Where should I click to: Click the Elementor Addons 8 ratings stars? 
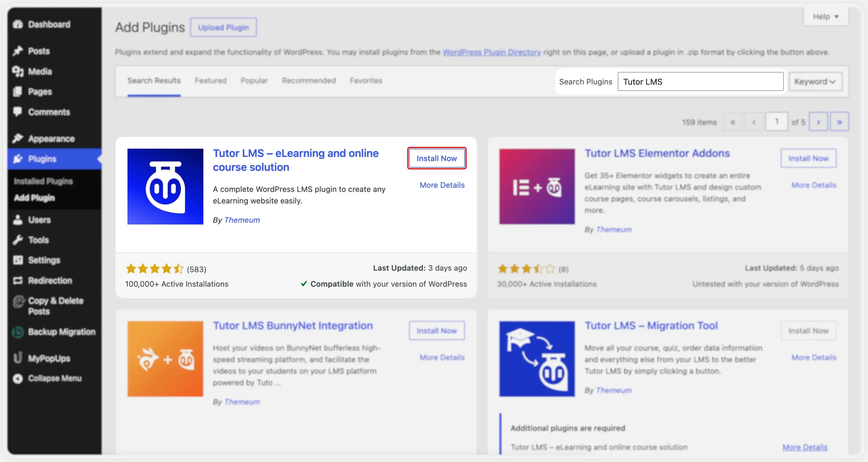pos(526,269)
